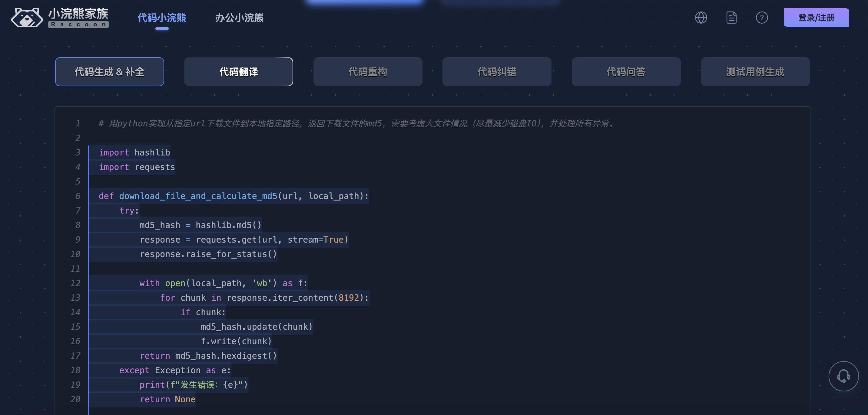The width and height of the screenshot is (868, 415).
Task: Click the help question mark icon
Action: click(x=761, y=18)
